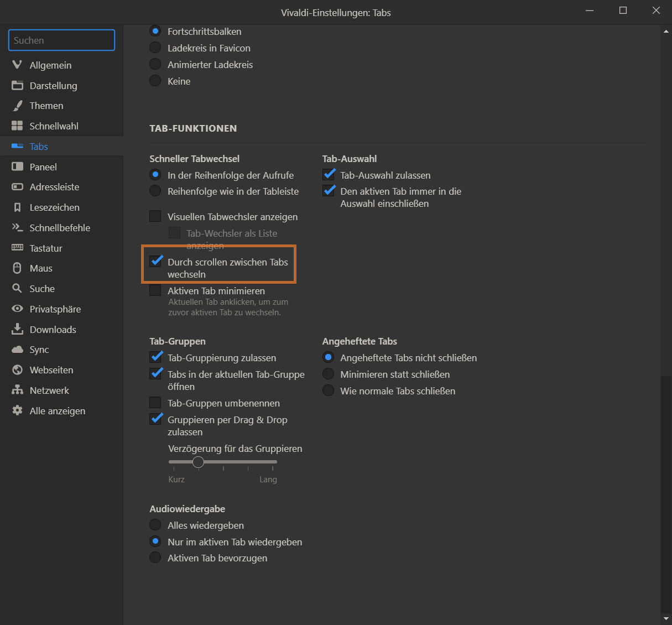Toggle Durch scrollen zwischen Tabs wechseln
The height and width of the screenshot is (625, 672).
click(x=155, y=261)
